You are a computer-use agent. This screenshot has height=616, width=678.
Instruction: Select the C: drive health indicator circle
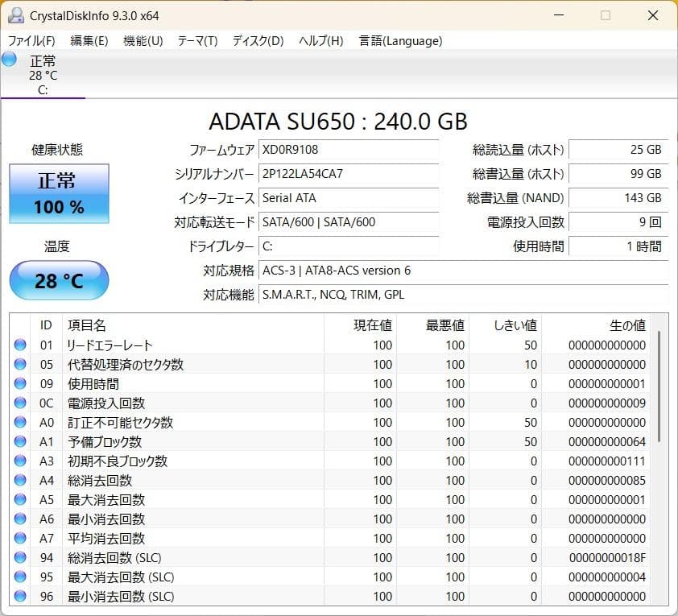point(8,58)
